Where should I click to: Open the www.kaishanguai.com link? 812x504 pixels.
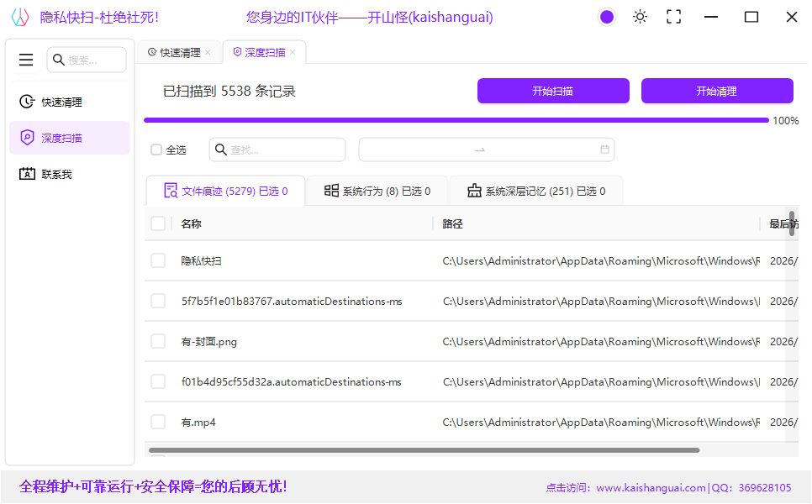651,487
